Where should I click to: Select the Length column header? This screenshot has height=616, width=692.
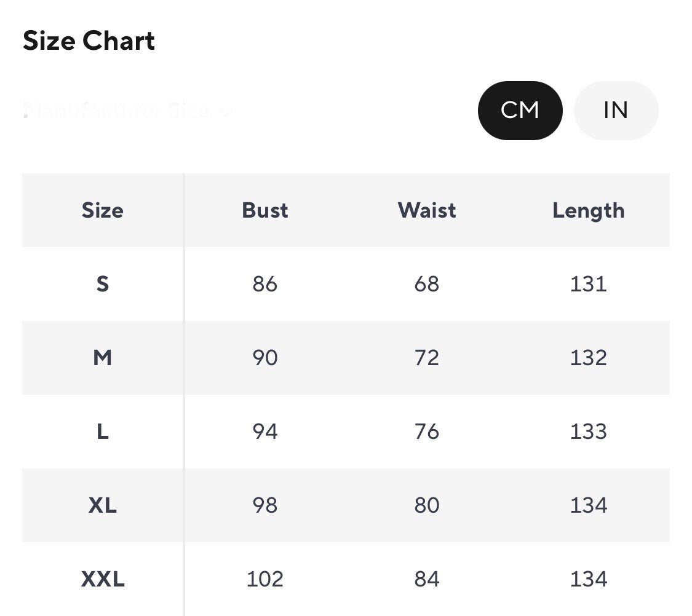point(588,210)
